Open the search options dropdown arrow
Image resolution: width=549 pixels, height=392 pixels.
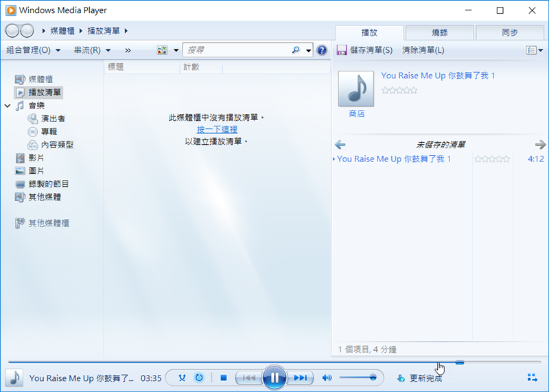[308, 50]
